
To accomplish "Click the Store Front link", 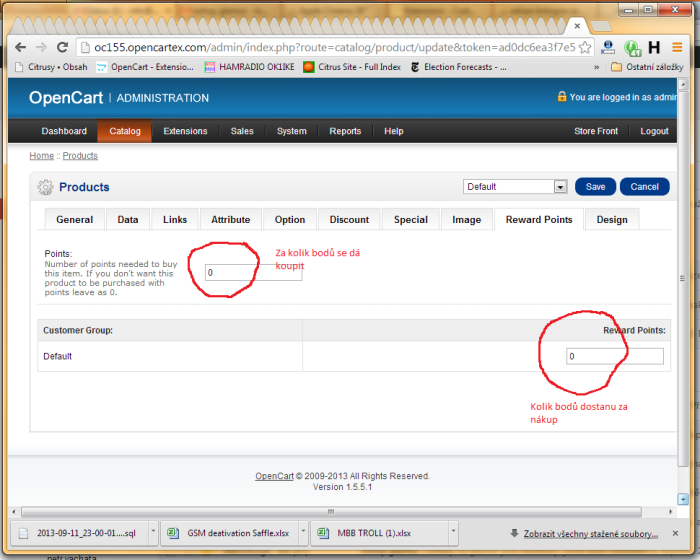I will tap(596, 131).
